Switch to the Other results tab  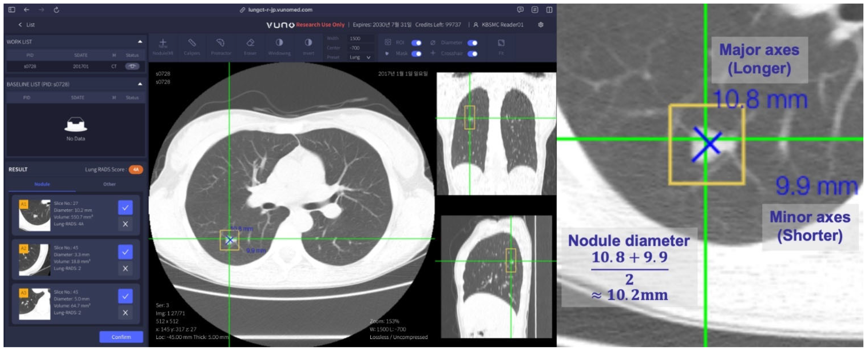109,184
